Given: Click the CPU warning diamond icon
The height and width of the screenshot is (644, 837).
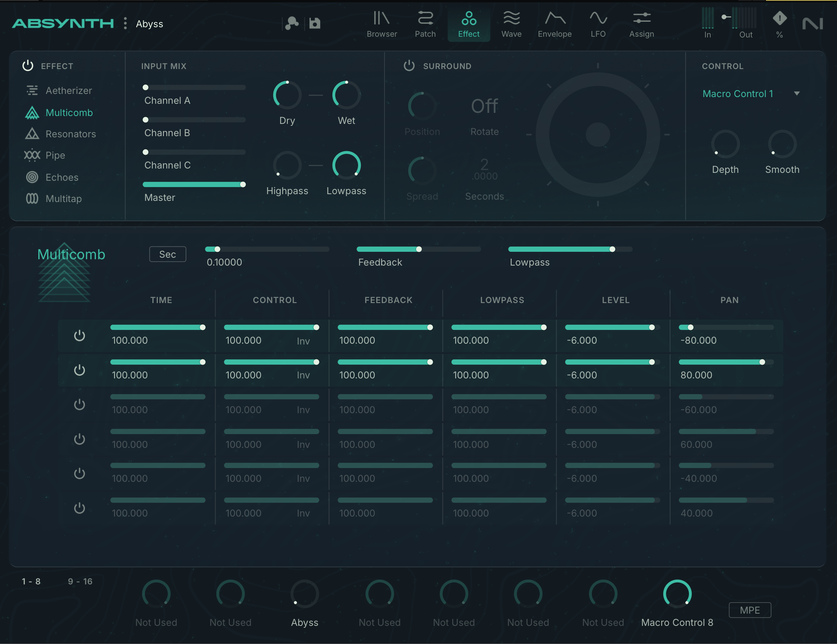Looking at the screenshot, I should [779, 18].
